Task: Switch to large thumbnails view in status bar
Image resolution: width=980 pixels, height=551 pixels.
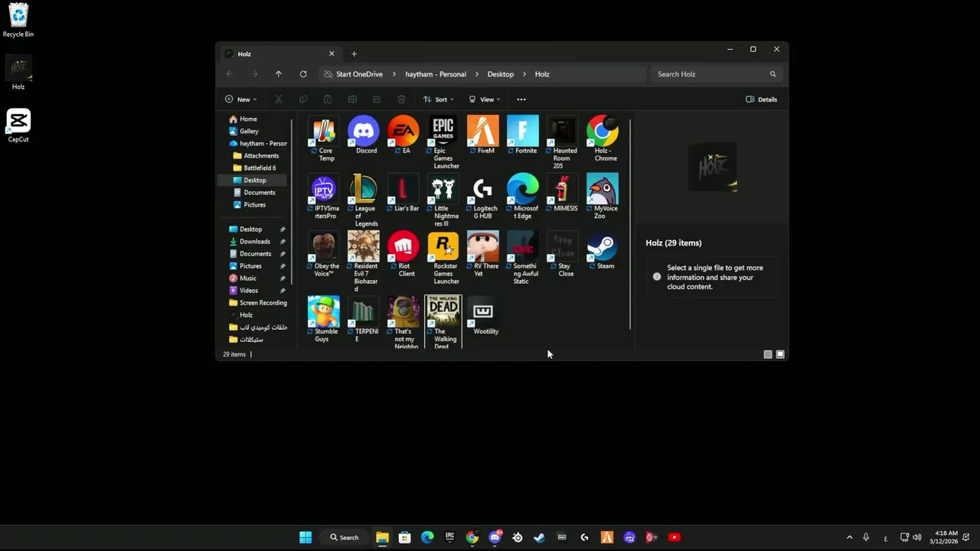Action: (780, 354)
